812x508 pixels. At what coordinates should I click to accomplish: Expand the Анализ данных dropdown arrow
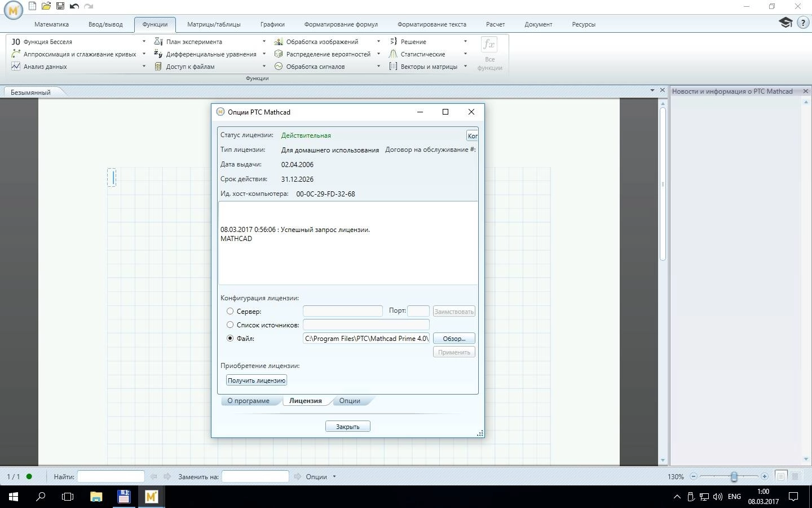144,66
